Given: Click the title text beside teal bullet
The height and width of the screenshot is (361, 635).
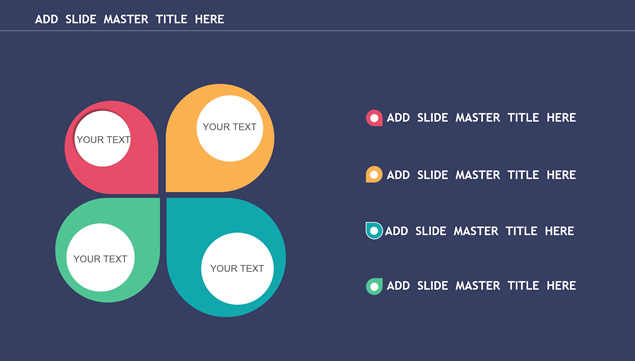Looking at the screenshot, I should click(479, 231).
